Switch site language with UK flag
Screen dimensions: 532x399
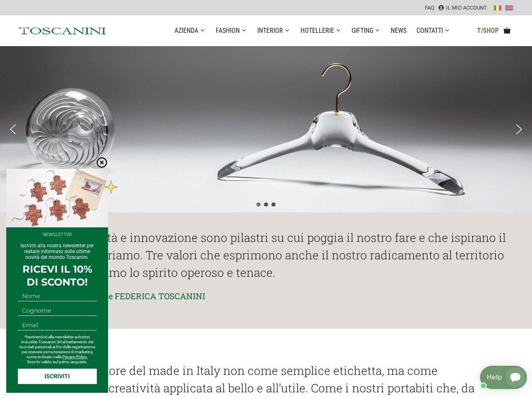point(509,8)
